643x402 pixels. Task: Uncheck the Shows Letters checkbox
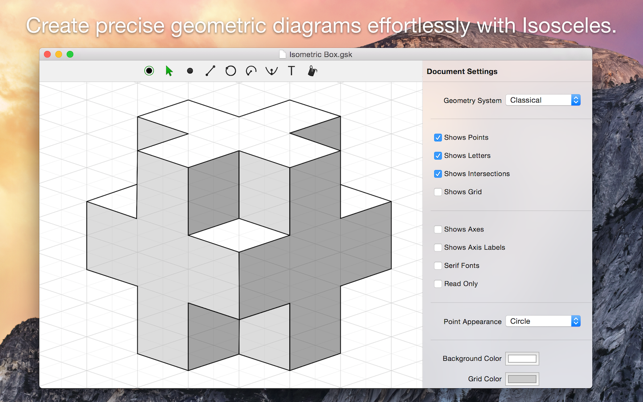[x=438, y=155]
